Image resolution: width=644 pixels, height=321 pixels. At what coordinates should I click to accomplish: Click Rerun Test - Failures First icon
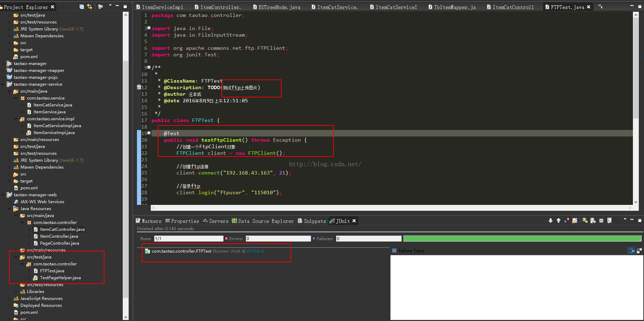(x=593, y=220)
